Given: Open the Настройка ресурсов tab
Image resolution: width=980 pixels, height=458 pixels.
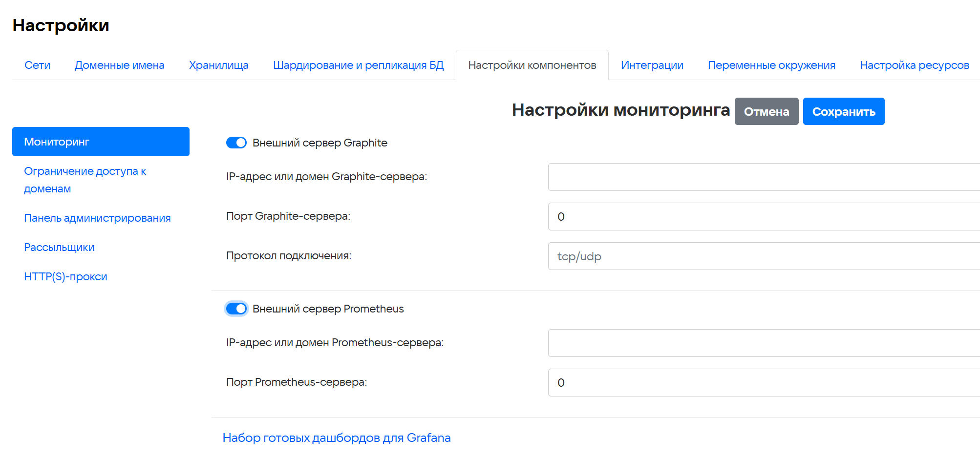Looking at the screenshot, I should pos(914,65).
